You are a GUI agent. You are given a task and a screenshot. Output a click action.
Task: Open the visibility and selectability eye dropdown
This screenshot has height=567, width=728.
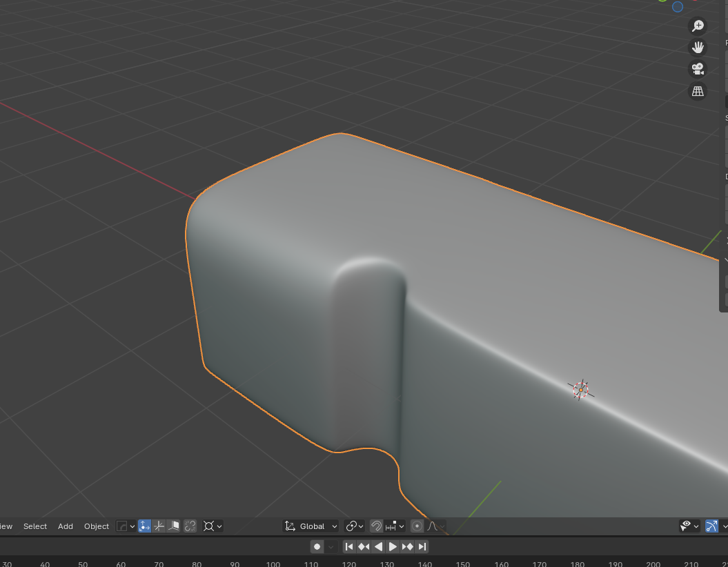689,526
